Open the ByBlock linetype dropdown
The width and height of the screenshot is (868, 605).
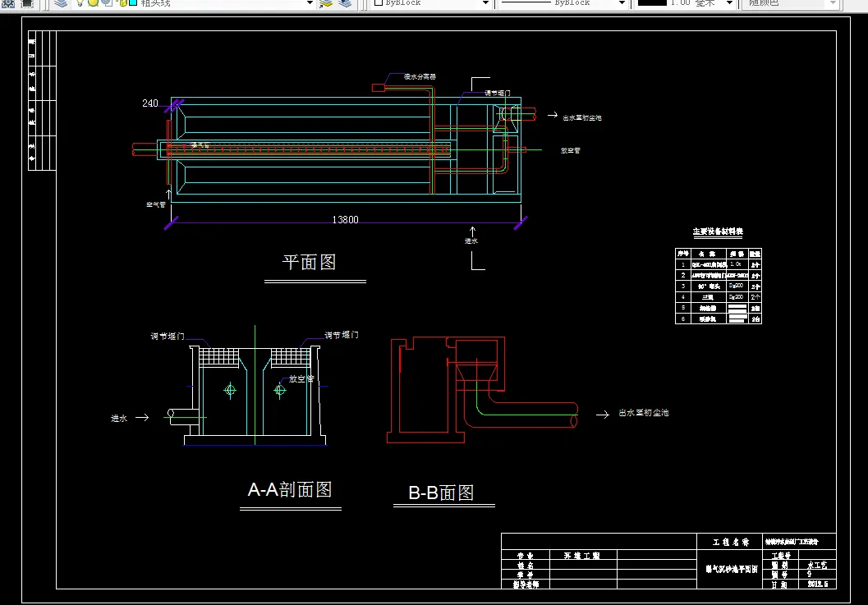click(x=622, y=3)
